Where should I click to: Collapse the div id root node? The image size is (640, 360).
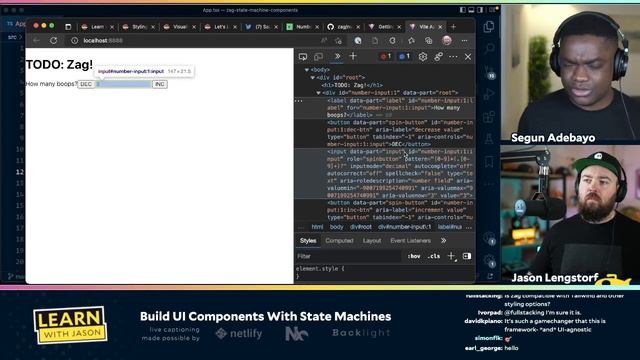click(312, 77)
